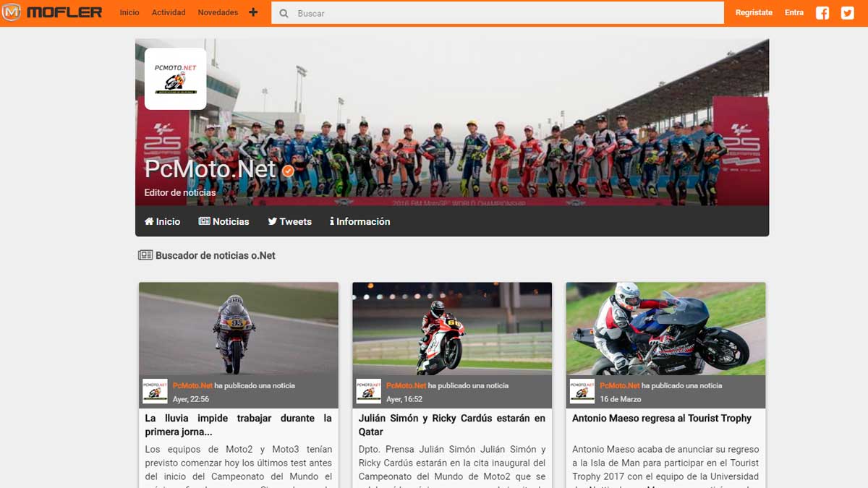Click the newspaper icon beside Buscador de noticias
Viewport: 868px width, 488px height.
(145, 255)
